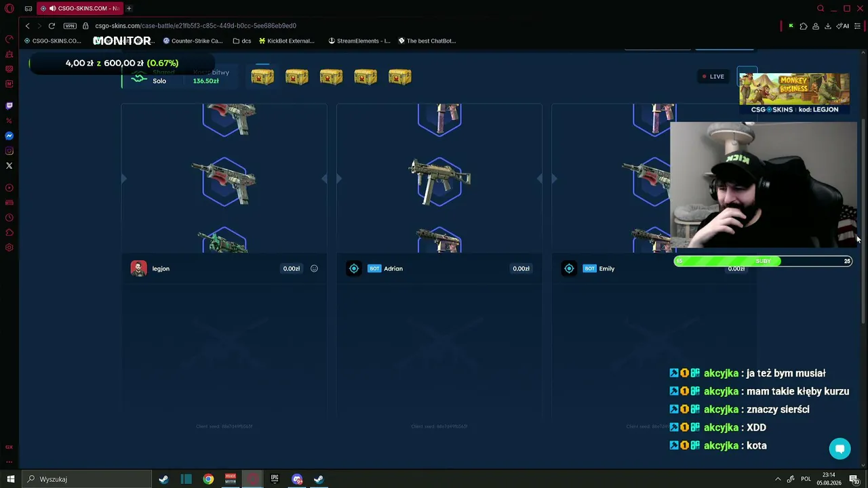The image size is (868, 488).
Task: Open the StreamElements bookmark
Action: click(x=359, y=41)
